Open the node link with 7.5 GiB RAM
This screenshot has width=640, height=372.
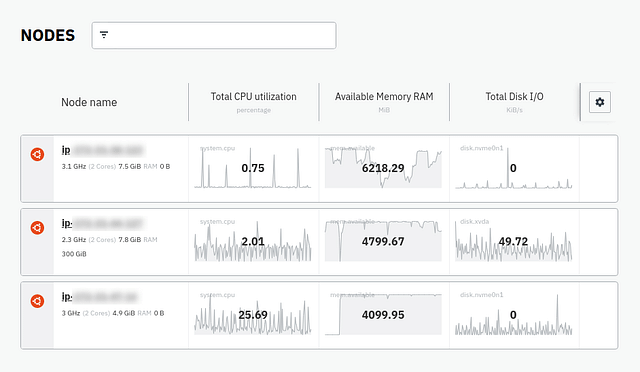point(102,150)
